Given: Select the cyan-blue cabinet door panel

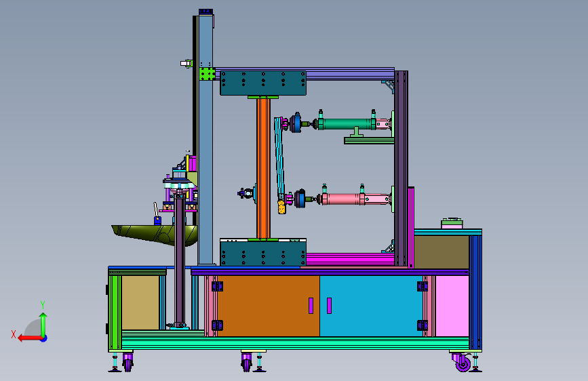Looking at the screenshot, I should coord(371,306).
